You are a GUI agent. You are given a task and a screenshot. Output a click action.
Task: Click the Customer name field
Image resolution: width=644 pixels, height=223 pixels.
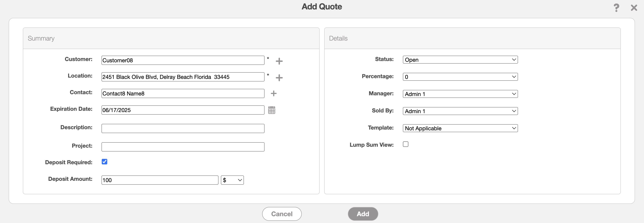pos(183,60)
